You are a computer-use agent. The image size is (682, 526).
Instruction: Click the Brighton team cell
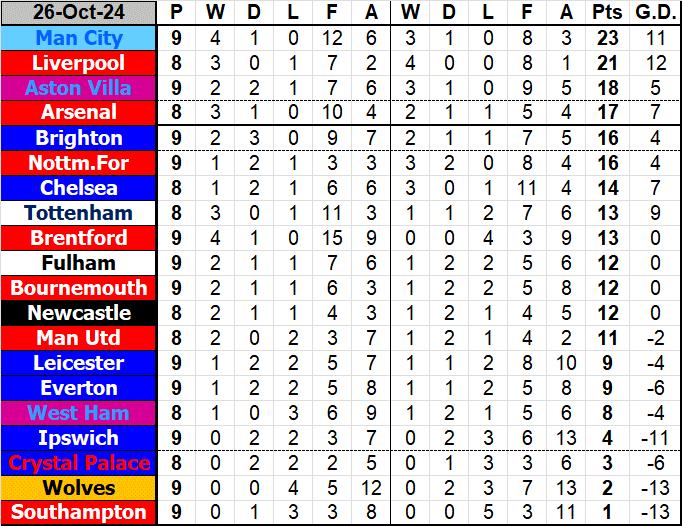(x=79, y=138)
